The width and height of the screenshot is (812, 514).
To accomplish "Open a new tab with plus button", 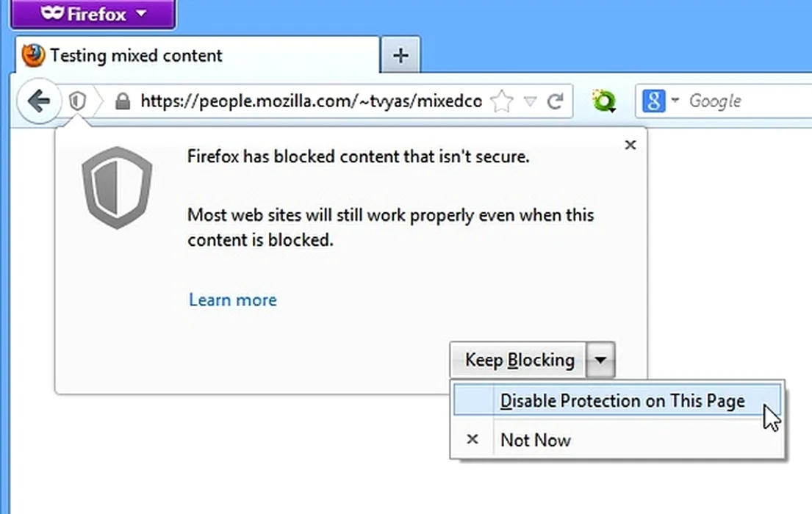I will tap(400, 56).
